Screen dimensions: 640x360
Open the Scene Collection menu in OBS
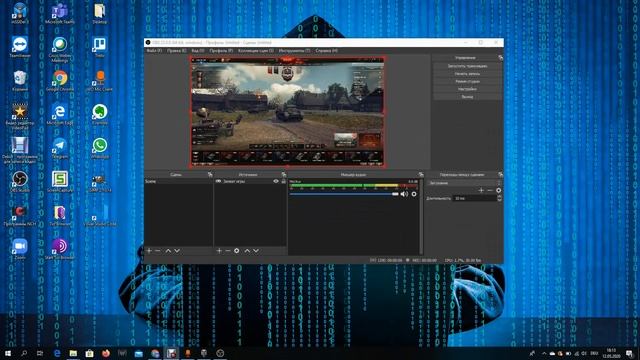[x=256, y=51]
